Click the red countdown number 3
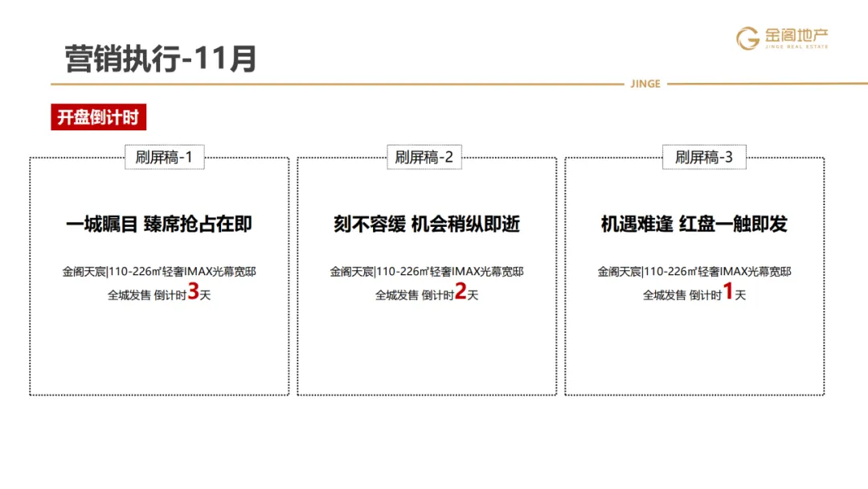 click(193, 290)
